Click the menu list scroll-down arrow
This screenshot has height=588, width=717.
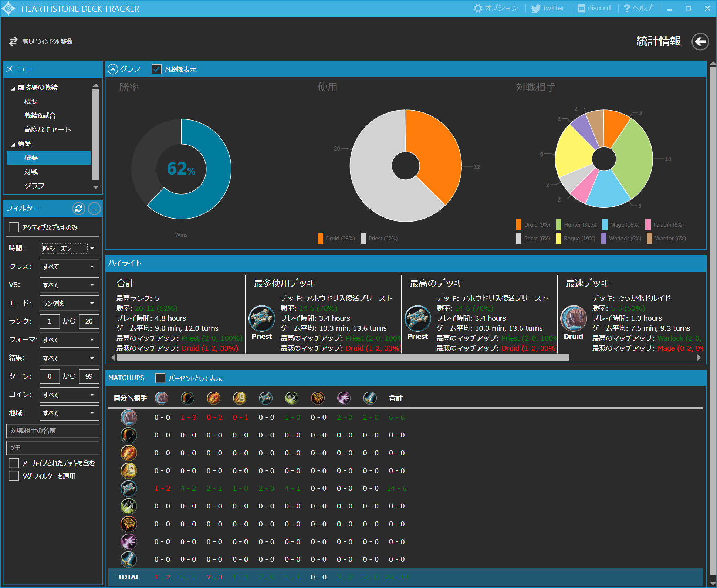point(95,187)
